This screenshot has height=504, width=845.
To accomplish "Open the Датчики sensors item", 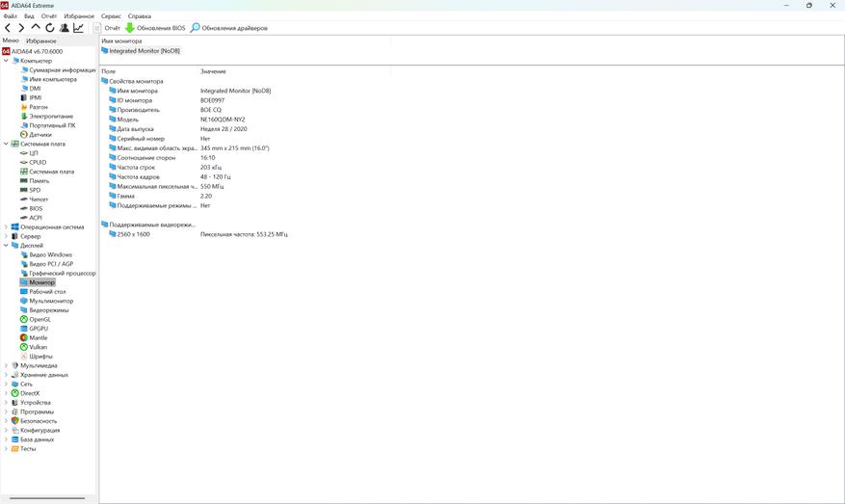I will (36, 135).
